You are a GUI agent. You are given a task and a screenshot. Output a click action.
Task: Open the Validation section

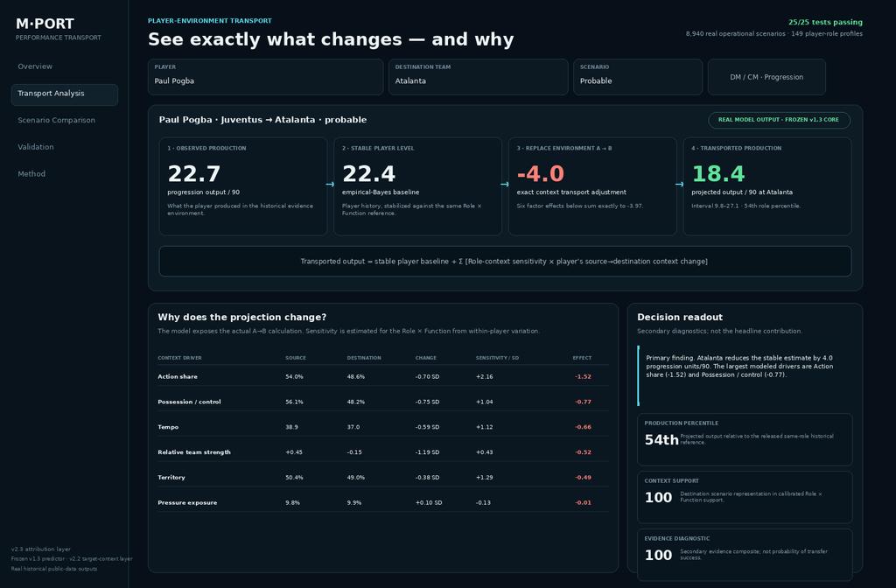(x=35, y=147)
